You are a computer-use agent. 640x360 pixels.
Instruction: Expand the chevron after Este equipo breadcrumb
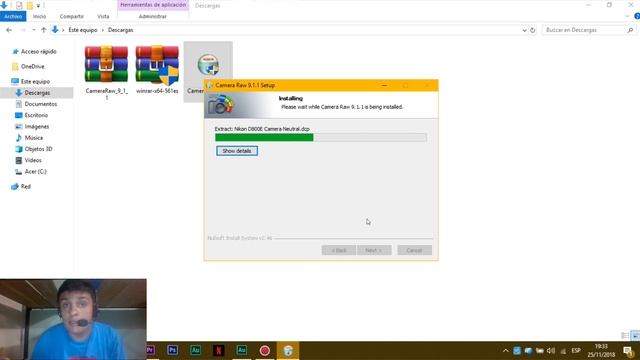click(x=103, y=30)
